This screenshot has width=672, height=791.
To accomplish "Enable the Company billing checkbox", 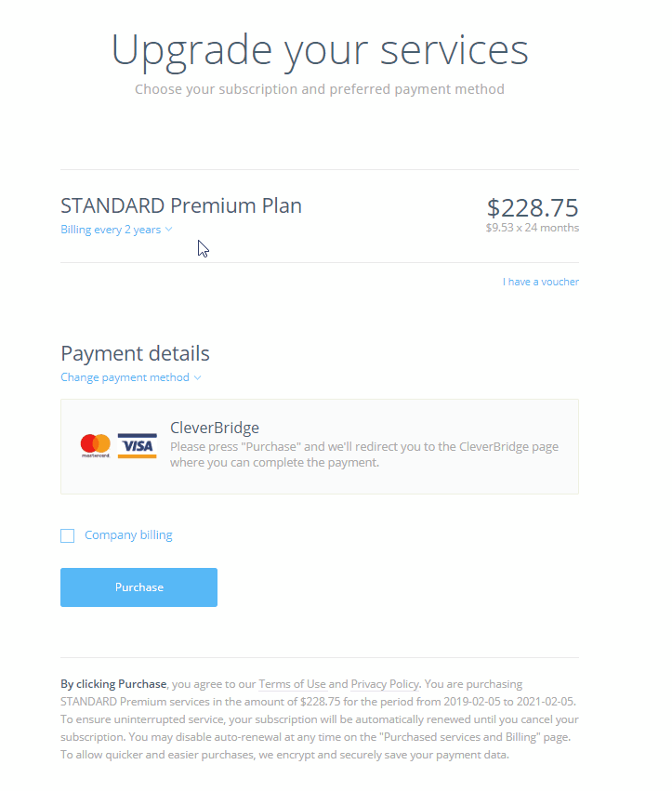I will coord(67,535).
